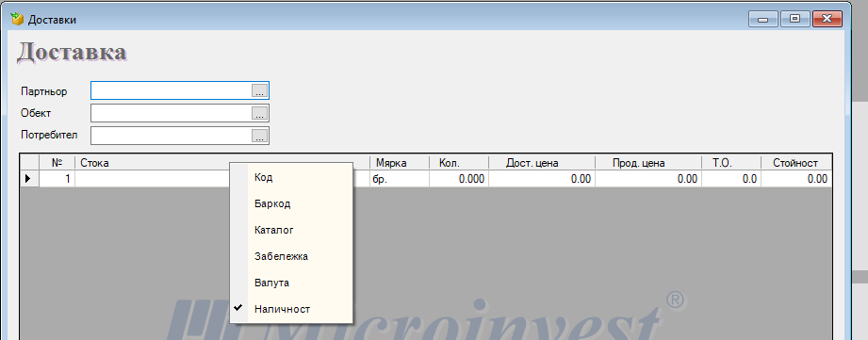This screenshot has width=868, height=340.
Task: Click the бр. measure cell
Action: point(399,179)
